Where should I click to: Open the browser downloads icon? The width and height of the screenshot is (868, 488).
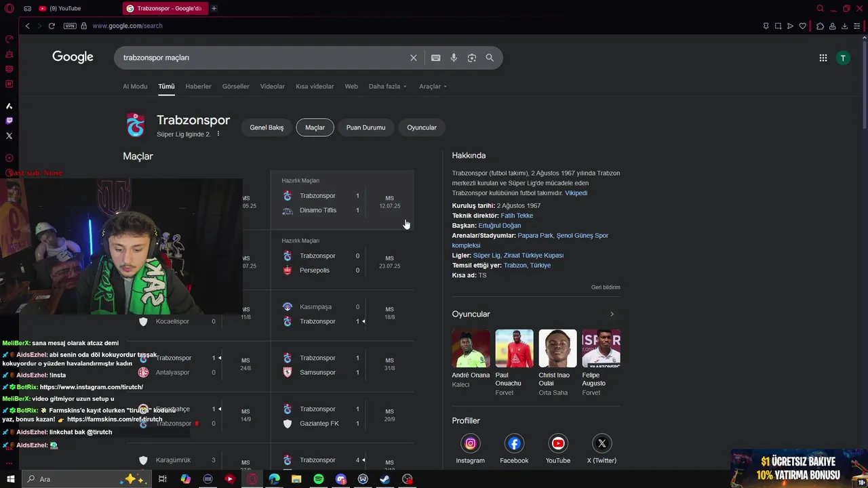click(x=845, y=26)
